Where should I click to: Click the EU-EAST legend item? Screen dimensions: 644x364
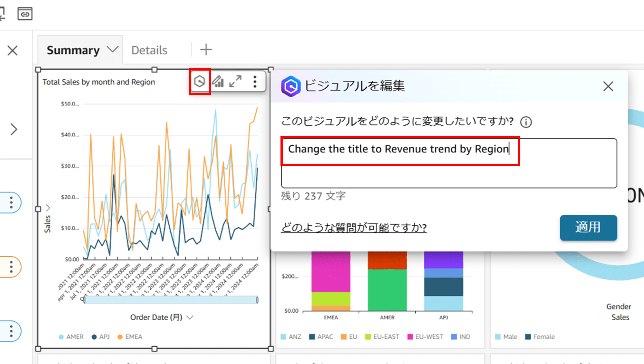click(382, 337)
